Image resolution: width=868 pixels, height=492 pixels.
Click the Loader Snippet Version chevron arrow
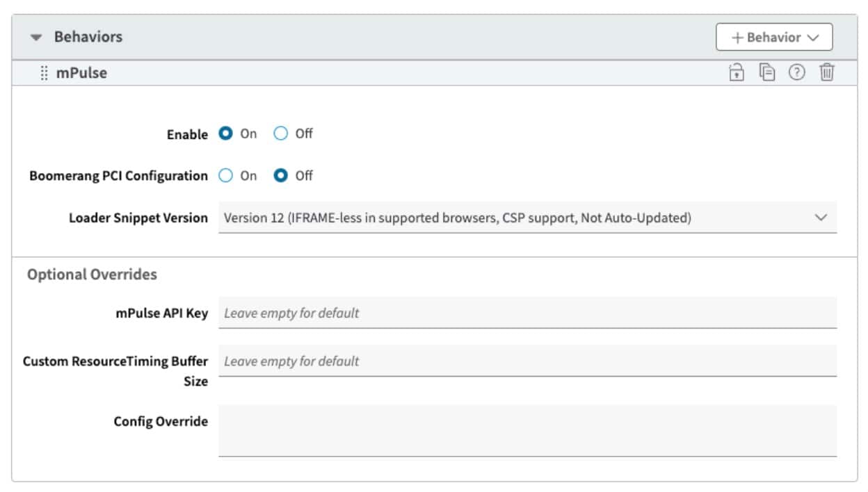coord(821,218)
